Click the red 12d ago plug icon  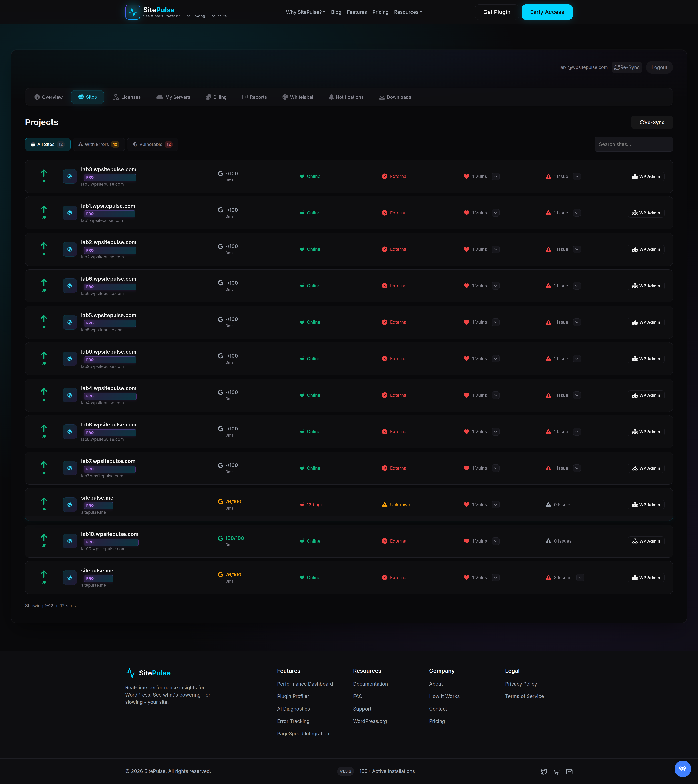tap(302, 504)
